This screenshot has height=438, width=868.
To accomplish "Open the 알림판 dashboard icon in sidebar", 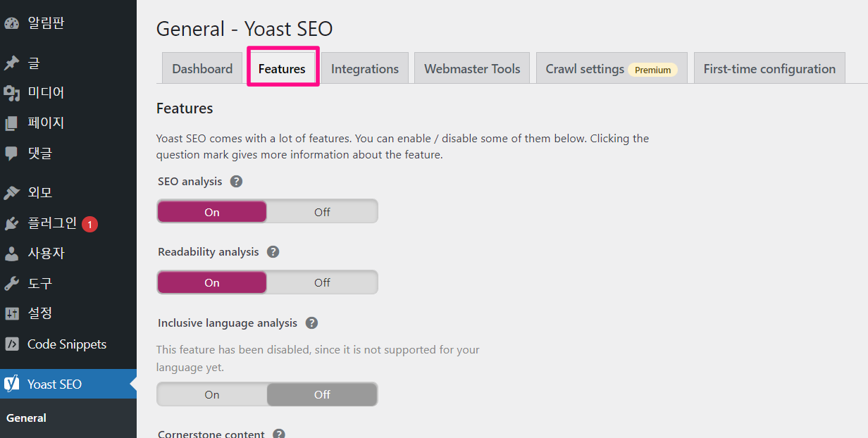I will point(11,23).
